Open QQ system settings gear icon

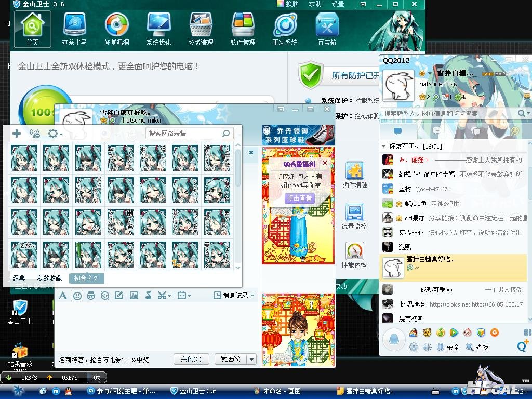413,347
